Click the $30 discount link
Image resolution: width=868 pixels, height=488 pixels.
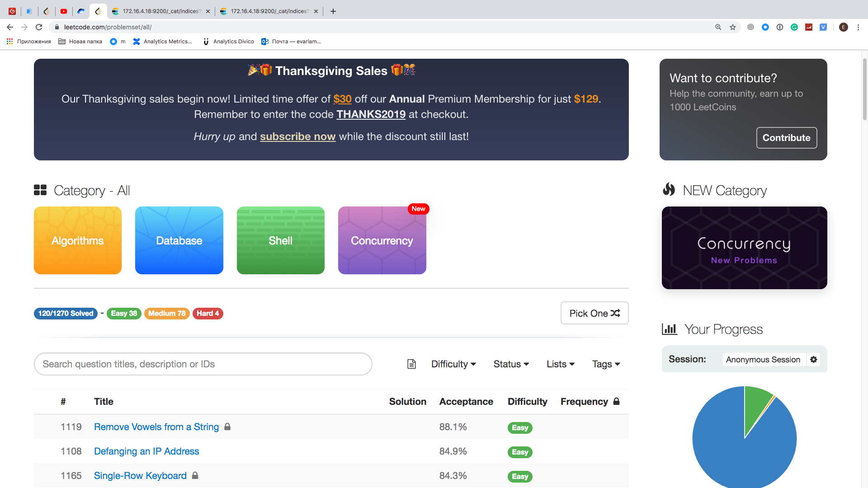342,99
